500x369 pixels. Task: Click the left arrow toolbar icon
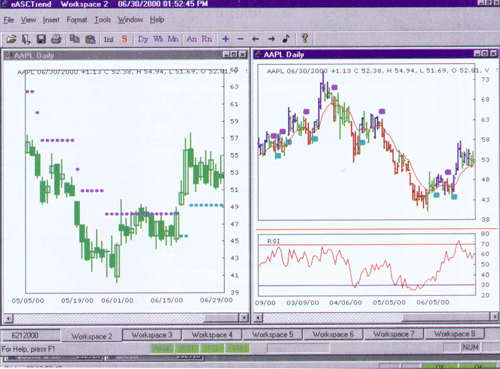[x=255, y=39]
